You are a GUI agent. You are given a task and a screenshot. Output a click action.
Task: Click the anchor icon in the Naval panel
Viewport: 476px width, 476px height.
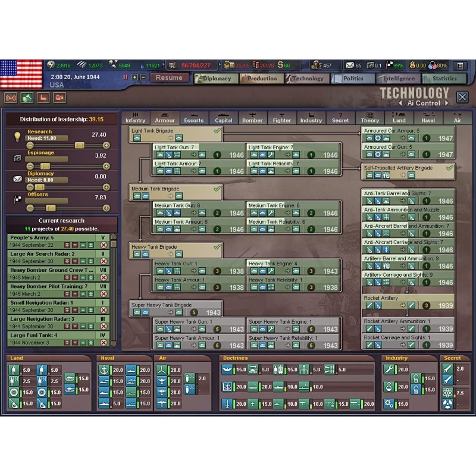point(103,369)
